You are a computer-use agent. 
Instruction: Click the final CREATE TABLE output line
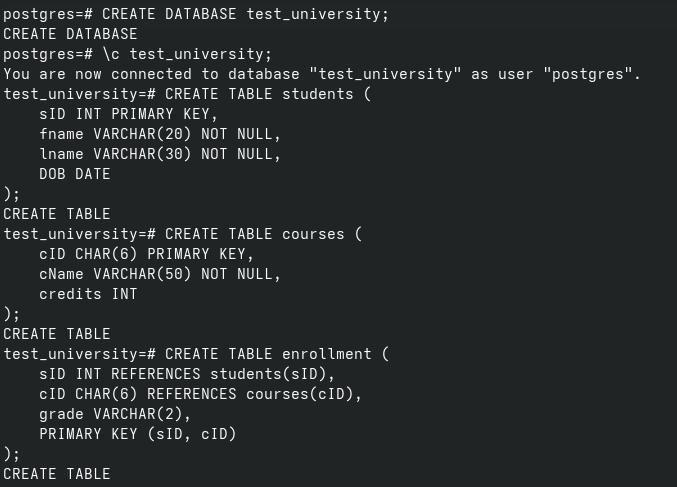pos(57,474)
